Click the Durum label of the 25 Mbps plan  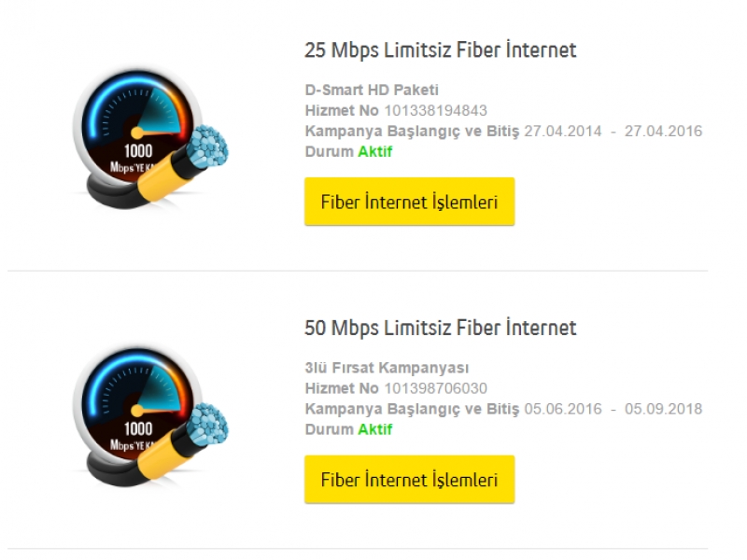[x=330, y=151]
